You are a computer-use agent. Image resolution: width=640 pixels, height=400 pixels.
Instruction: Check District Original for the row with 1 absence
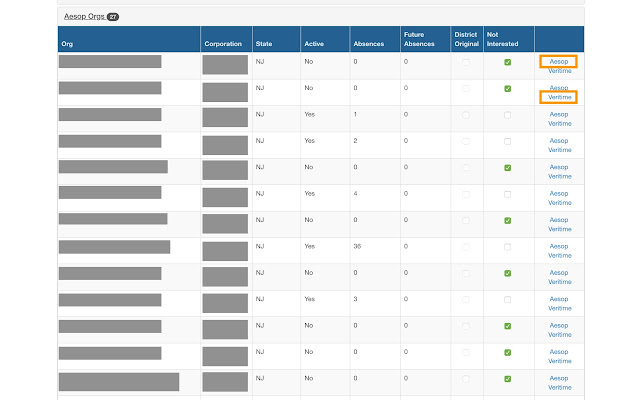[x=466, y=115]
